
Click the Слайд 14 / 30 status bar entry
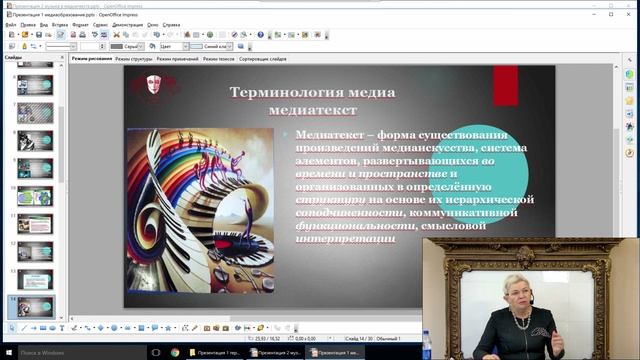(x=359, y=339)
